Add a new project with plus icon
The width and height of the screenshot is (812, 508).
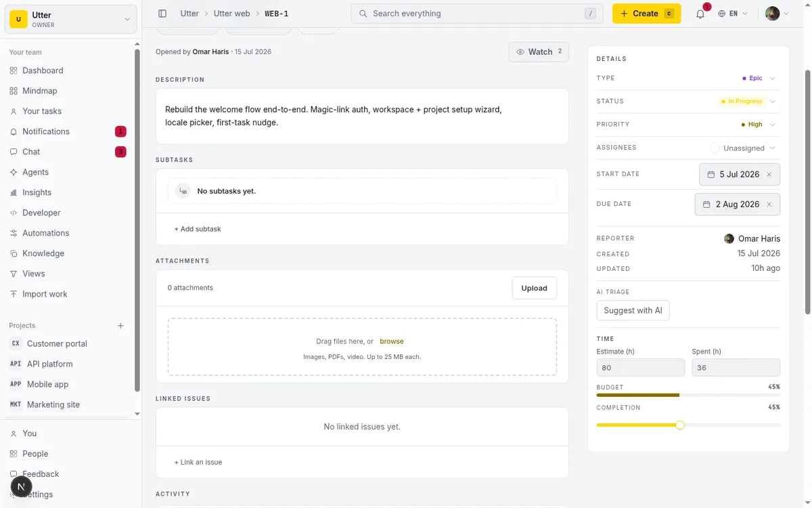120,326
